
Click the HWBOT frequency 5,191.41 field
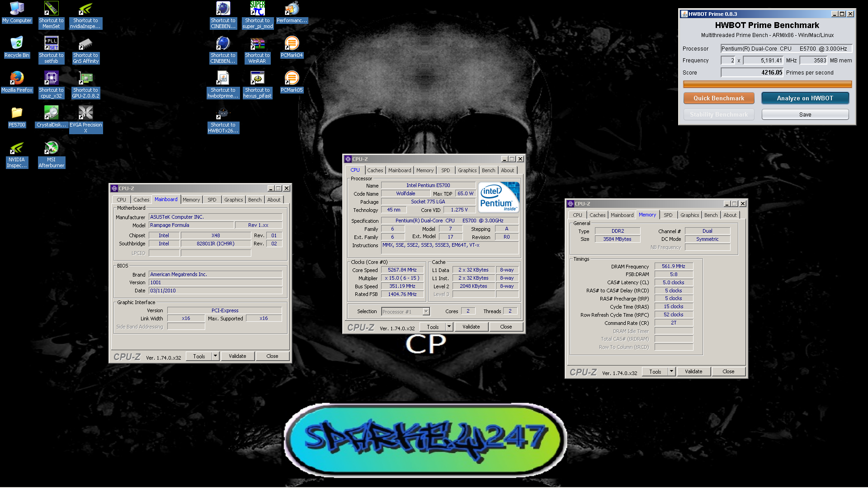pos(763,60)
